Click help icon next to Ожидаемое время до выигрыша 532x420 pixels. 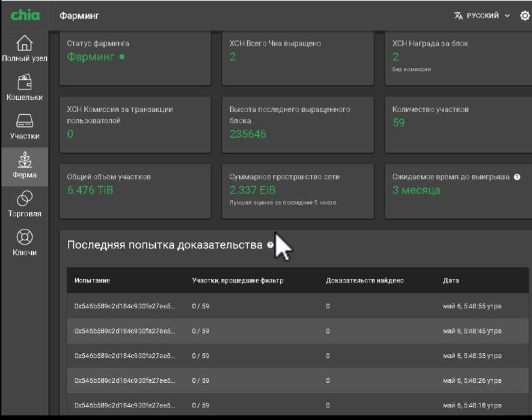(x=517, y=177)
